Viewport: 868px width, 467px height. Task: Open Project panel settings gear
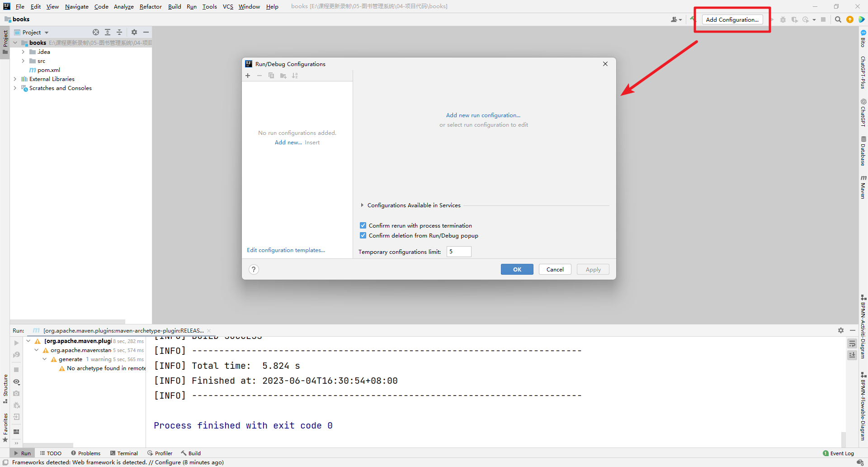coord(134,32)
